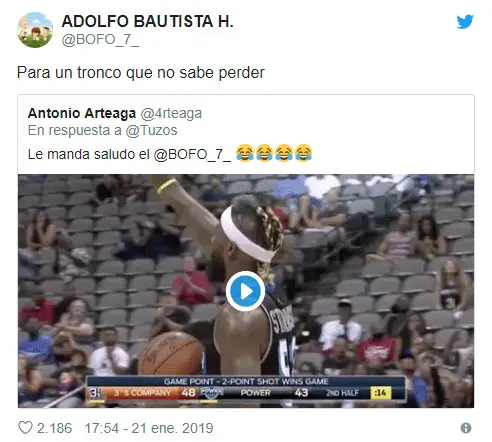Open the @Tuzos reply mention

coord(151,130)
